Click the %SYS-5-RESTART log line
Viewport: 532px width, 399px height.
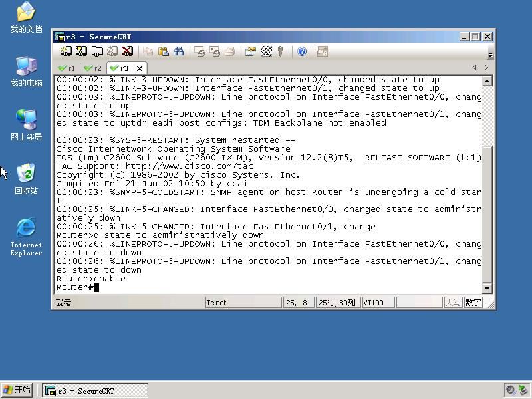click(x=176, y=140)
